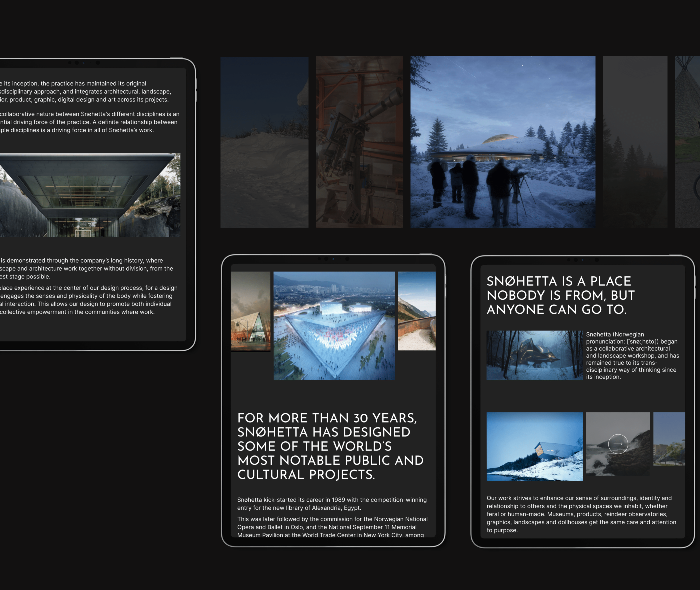Select the blue snowy hillside cabin image
Viewport: 700px width, 590px height.
(x=534, y=446)
